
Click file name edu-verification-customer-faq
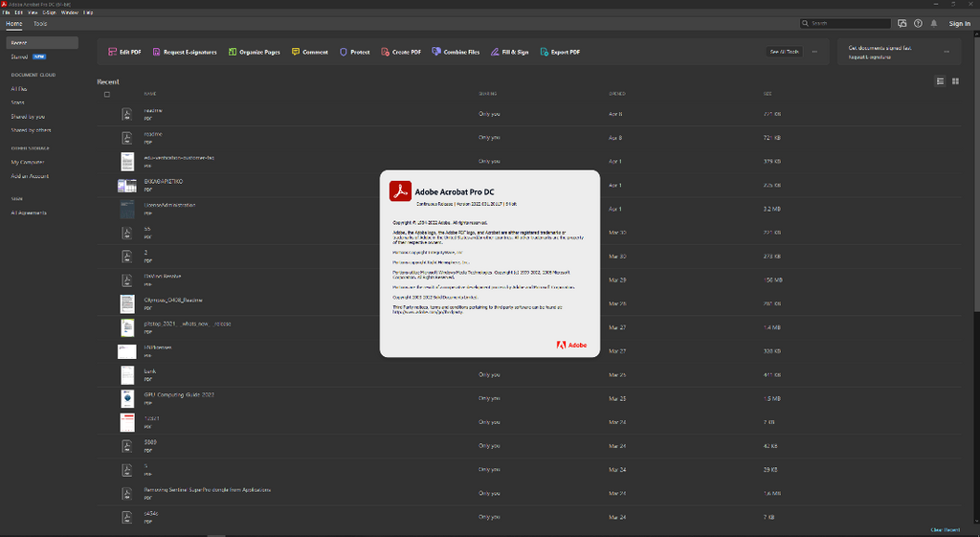click(x=179, y=158)
